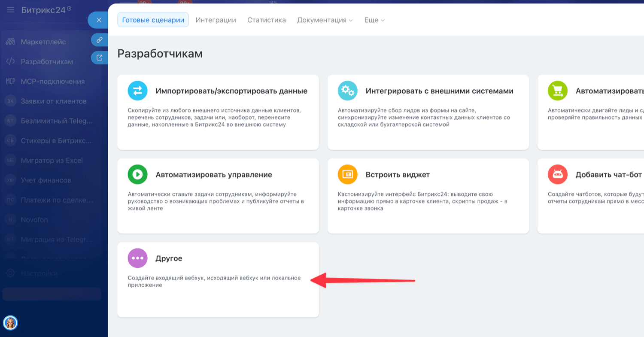Open the hamburger menu next to Битрикс24
644x337 pixels.
[10, 10]
